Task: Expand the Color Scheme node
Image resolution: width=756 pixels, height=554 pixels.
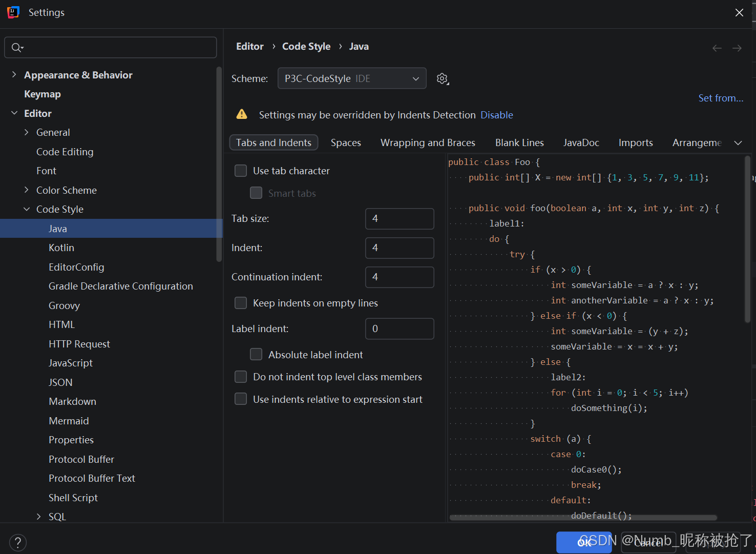Action: coord(27,190)
